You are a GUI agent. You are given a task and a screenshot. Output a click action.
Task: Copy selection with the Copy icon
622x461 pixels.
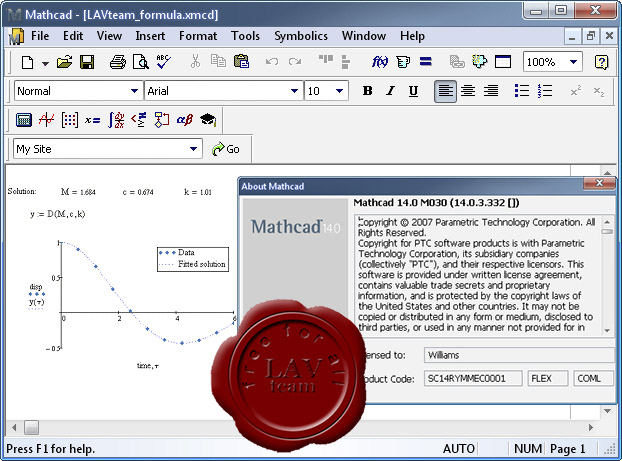tap(218, 61)
